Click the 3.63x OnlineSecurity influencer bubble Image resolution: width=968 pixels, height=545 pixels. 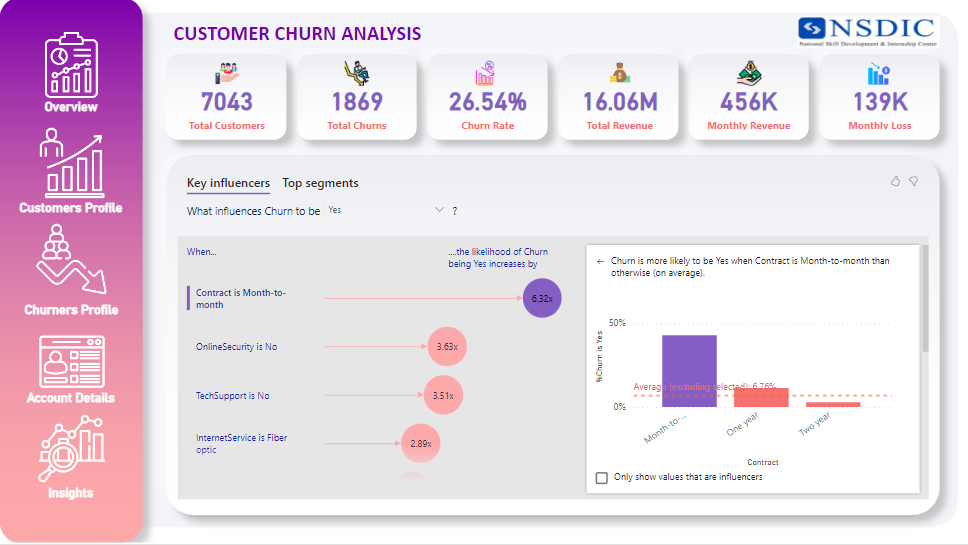pyautogui.click(x=447, y=346)
